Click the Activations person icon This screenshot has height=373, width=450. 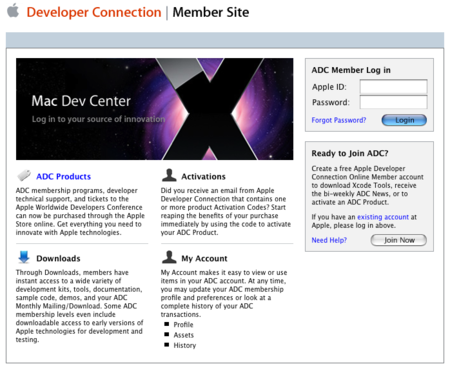click(x=169, y=175)
